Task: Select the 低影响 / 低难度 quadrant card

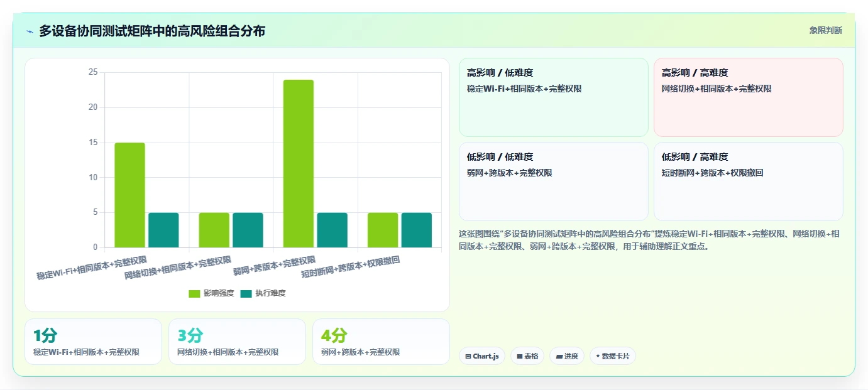Action: (554, 181)
